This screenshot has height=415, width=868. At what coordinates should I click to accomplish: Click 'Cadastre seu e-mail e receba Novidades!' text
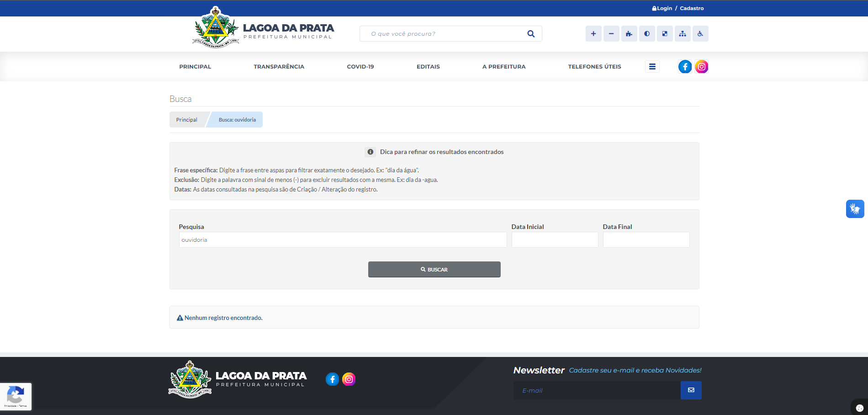(635, 370)
